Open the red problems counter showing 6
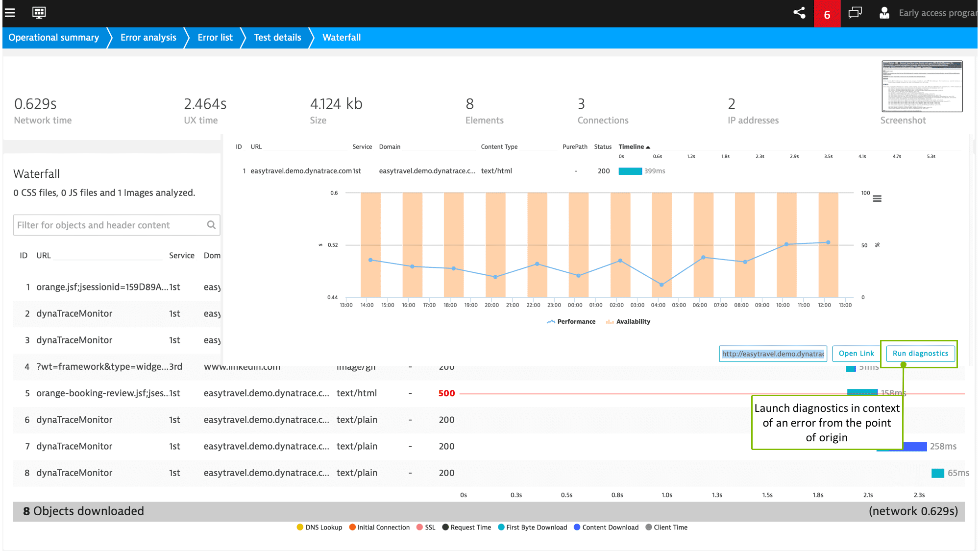 pos(827,14)
